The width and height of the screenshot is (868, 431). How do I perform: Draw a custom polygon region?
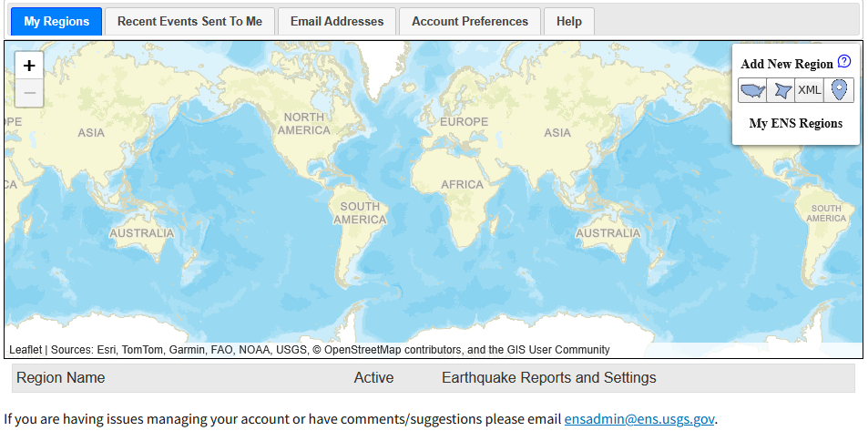(781, 89)
